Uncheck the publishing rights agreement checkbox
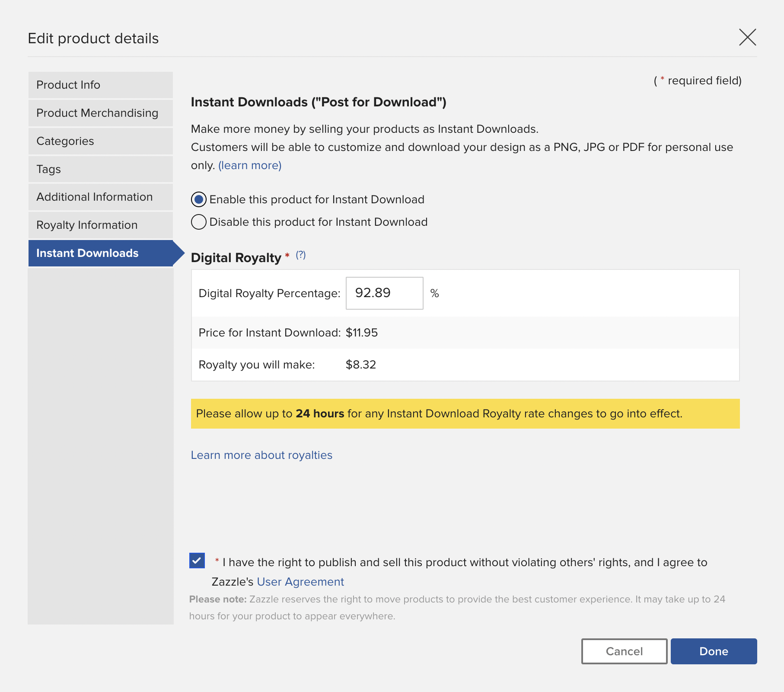This screenshot has height=692, width=784. (x=197, y=561)
